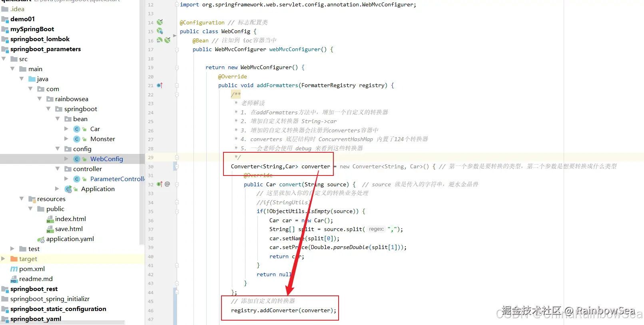Open save.html in the tree

pos(69,229)
